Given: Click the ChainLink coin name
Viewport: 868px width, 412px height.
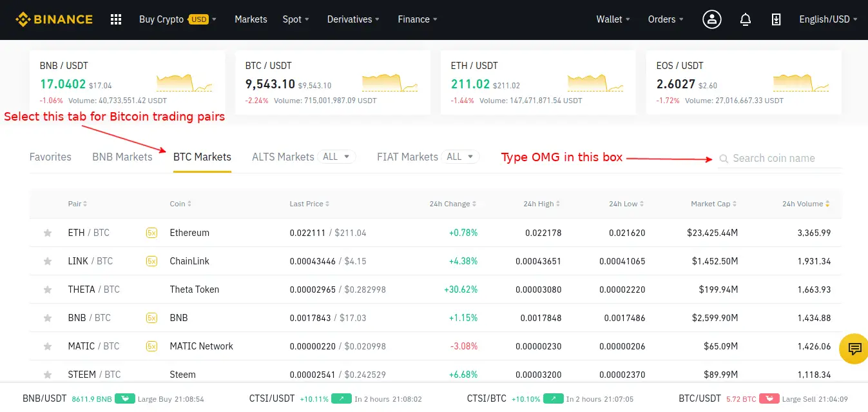Looking at the screenshot, I should 189,261.
